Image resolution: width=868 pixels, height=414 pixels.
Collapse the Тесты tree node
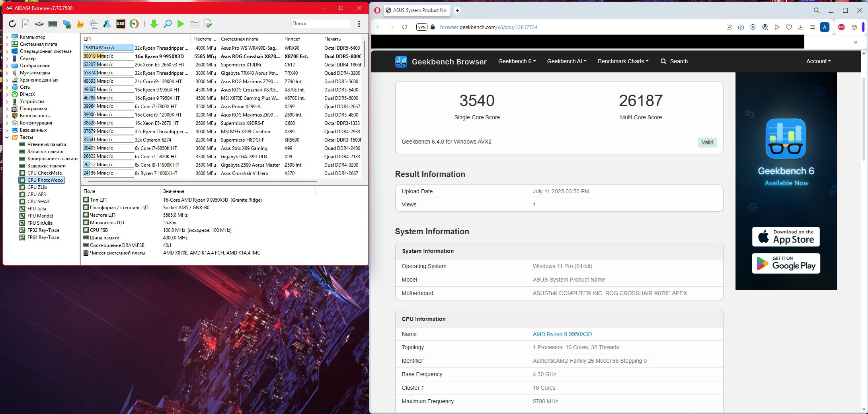tap(7, 137)
